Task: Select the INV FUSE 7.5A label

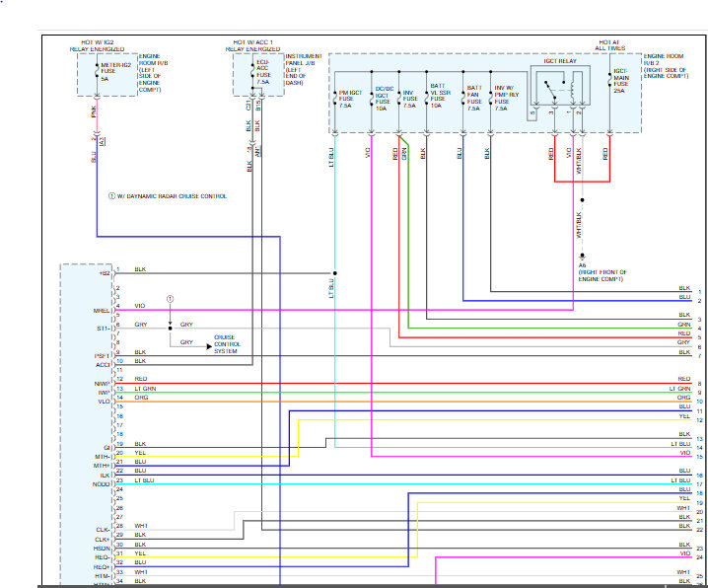Action: coord(410,99)
